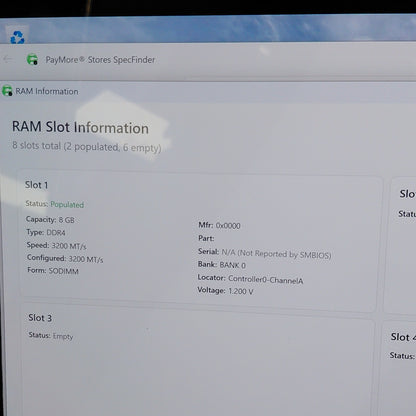Click the Speed 3200 MT/s entry
Viewport: 416px width, 416px height.
56,246
